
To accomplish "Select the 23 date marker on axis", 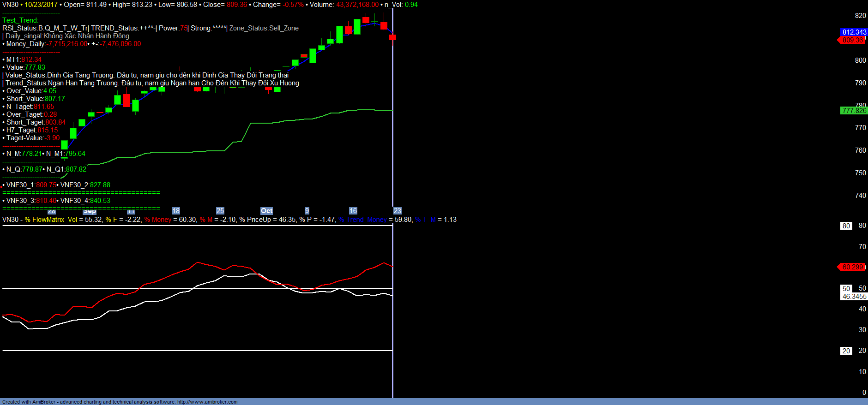I will (x=398, y=211).
